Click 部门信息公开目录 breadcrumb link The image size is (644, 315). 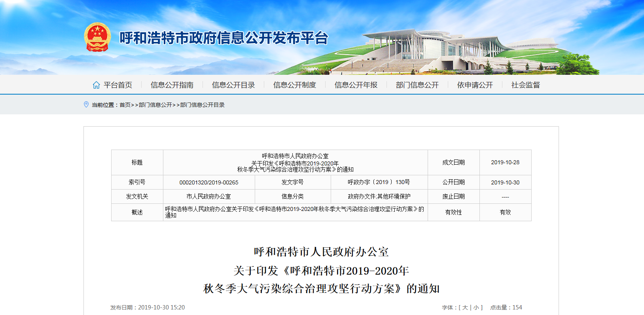pos(203,105)
